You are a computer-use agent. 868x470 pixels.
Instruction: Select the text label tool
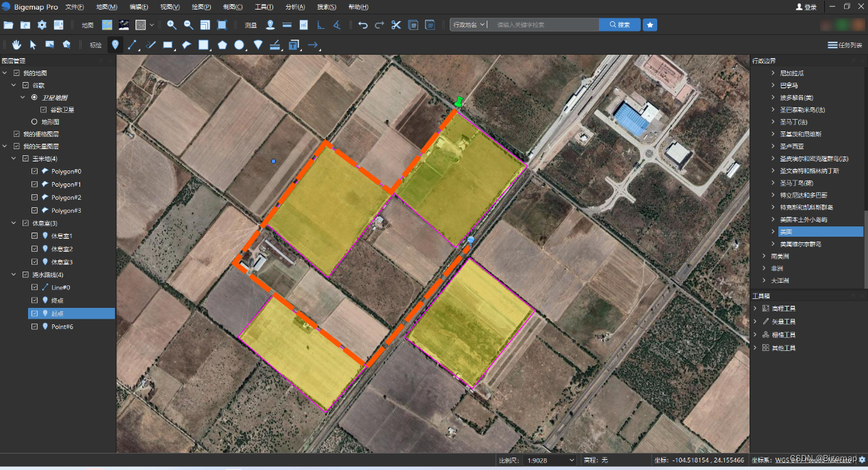(x=294, y=45)
